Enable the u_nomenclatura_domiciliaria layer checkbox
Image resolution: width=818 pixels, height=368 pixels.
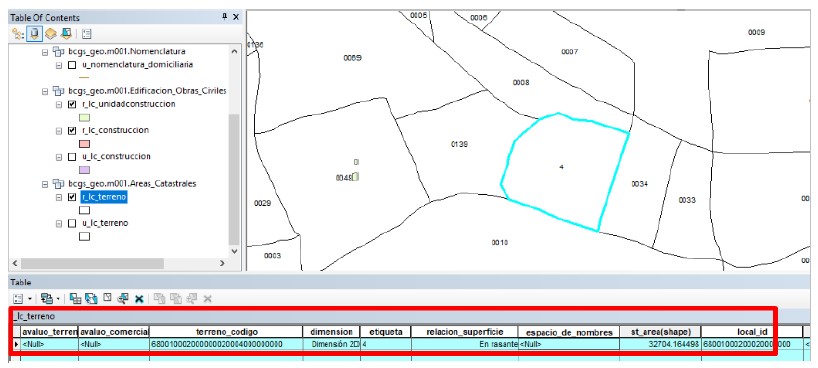pos(72,65)
